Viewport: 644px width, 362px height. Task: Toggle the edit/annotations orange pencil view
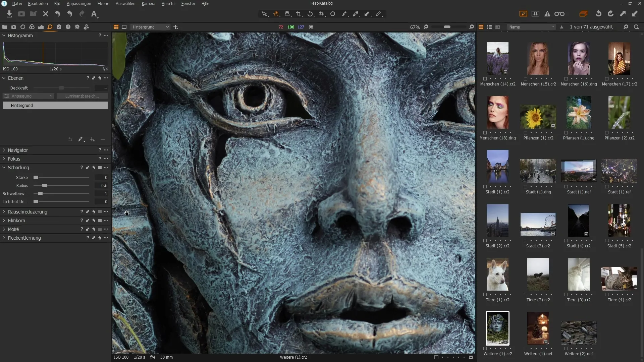click(523, 14)
